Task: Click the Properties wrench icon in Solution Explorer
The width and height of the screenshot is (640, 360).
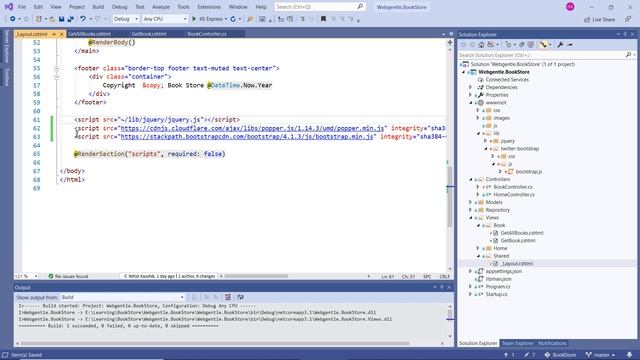Action: (x=560, y=44)
